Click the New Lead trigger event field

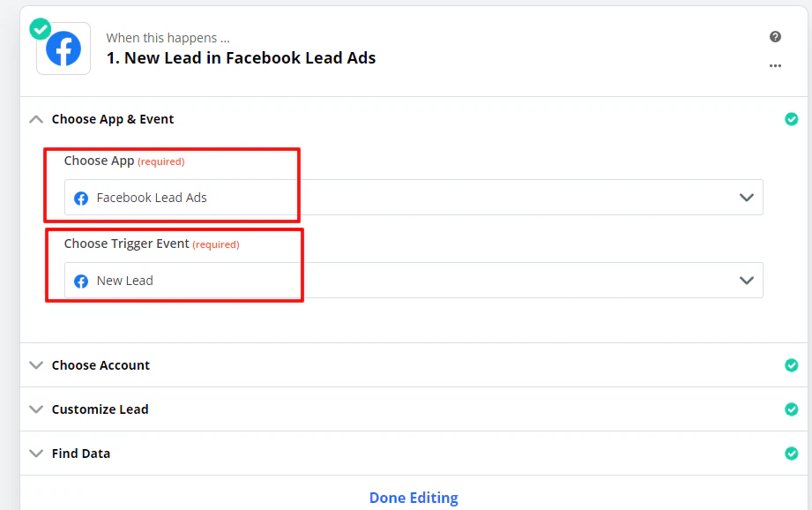pos(353,281)
